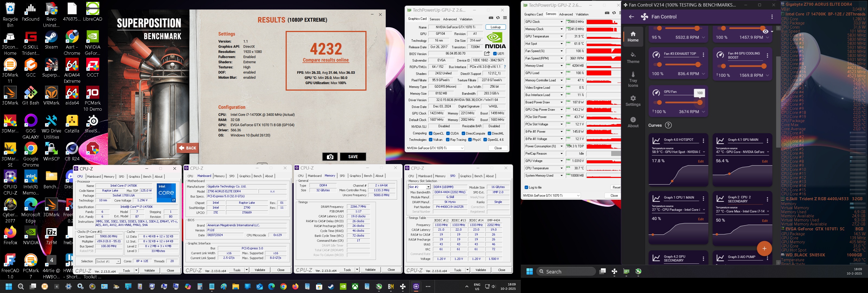The height and width of the screenshot is (293, 868).
Task: Click the BACK button in Superposition
Action: (x=188, y=148)
